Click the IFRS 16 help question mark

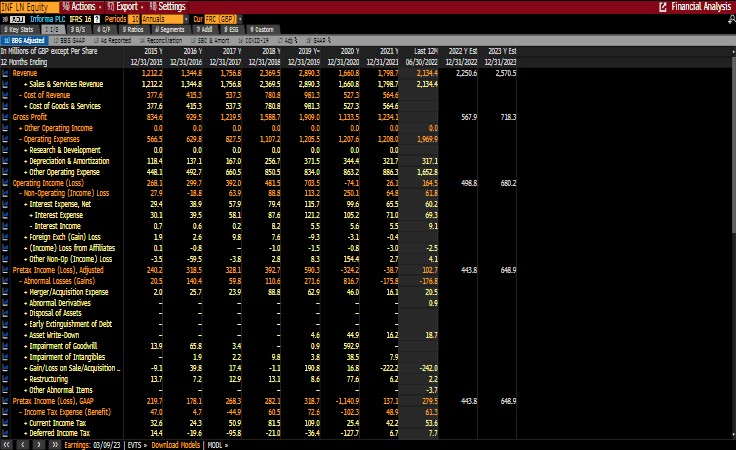(97, 19)
